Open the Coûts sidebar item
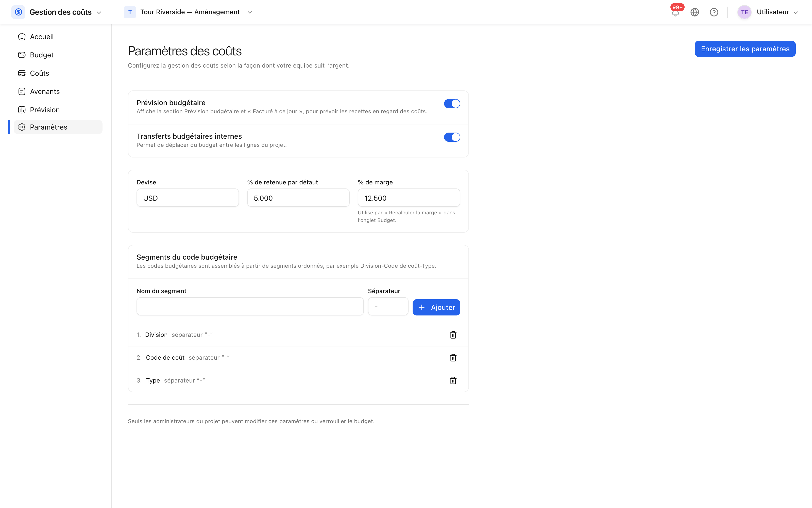This screenshot has width=812, height=508. click(58, 73)
